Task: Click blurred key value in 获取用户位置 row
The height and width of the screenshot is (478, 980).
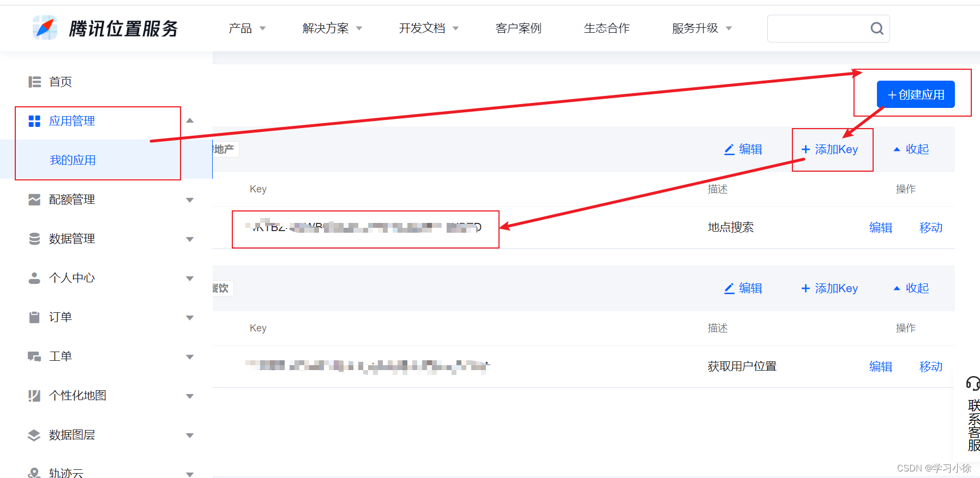Action: [368, 366]
